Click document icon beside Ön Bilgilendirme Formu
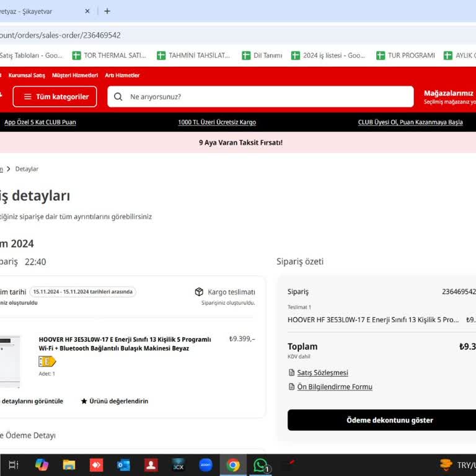 tap(291, 387)
